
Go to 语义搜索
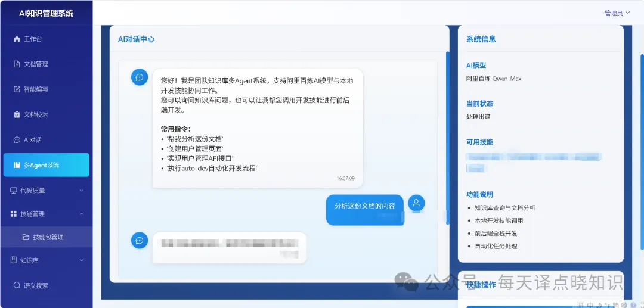point(47,285)
